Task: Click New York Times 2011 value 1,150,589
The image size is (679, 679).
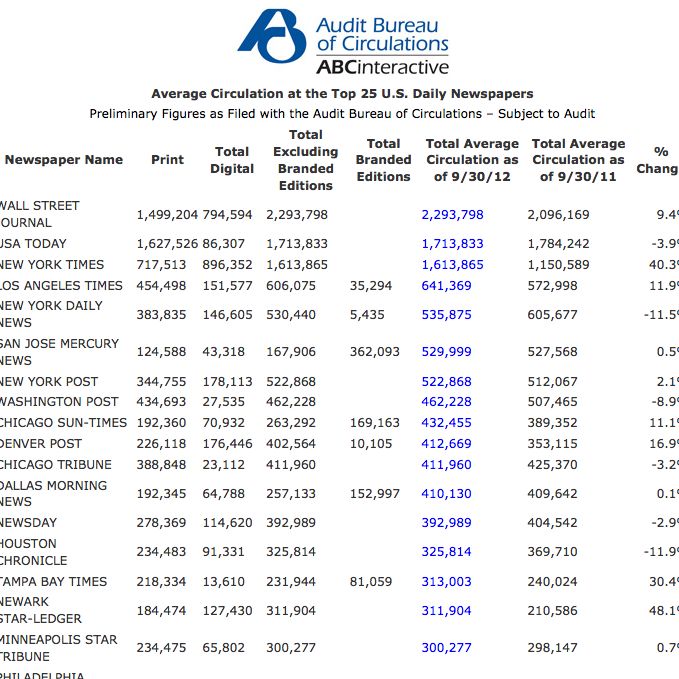Action: 558,264
